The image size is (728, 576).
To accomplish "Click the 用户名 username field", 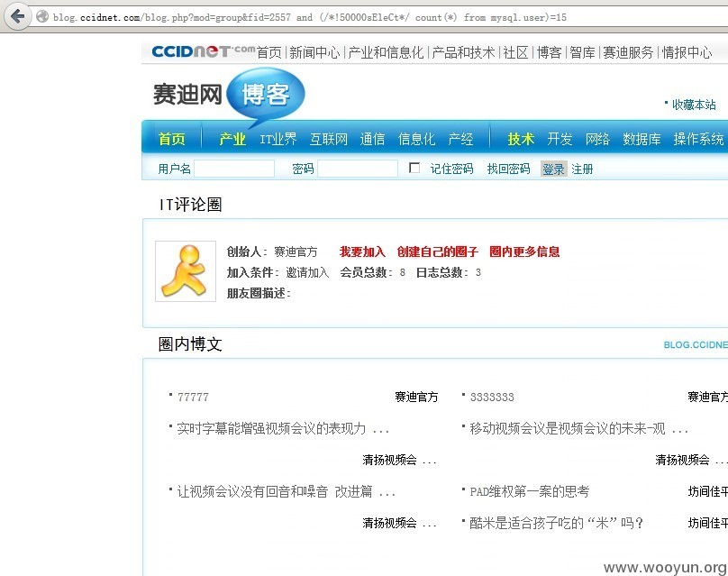I will [234, 169].
